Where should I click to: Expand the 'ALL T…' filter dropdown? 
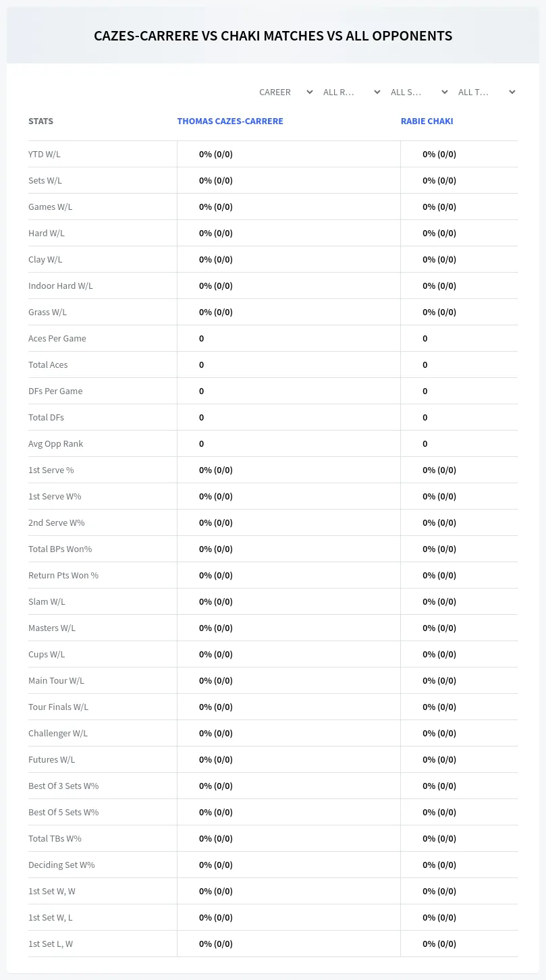click(x=487, y=92)
